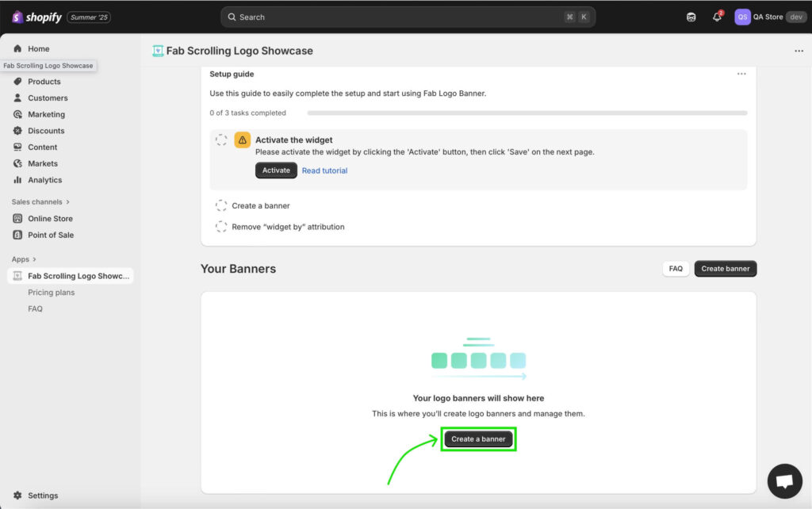
Task: Expand the Apps section
Action: pos(24,259)
